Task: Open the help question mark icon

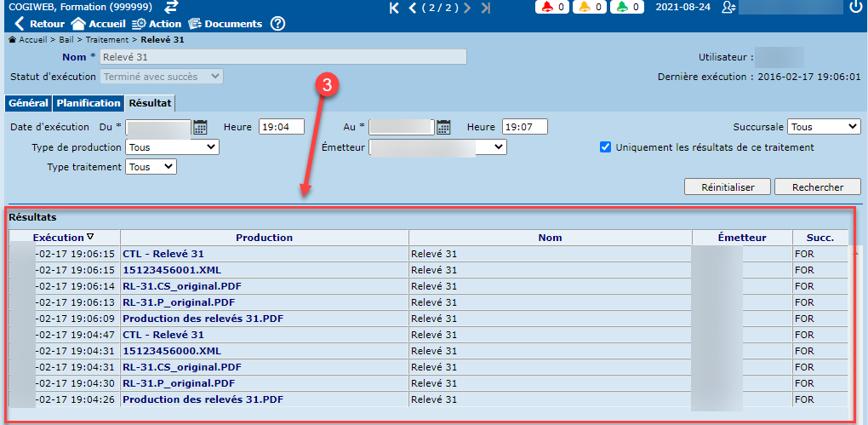Action: (277, 24)
